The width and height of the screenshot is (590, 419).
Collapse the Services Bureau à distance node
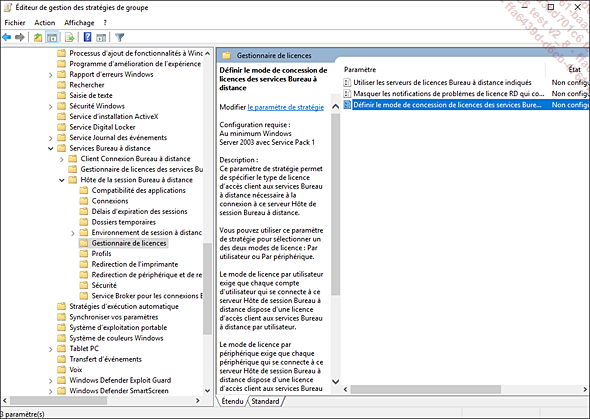pos(50,149)
